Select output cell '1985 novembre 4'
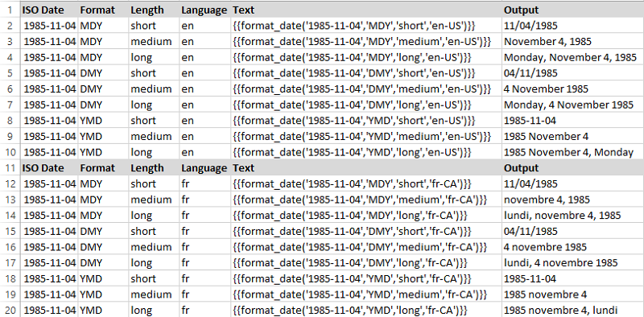Image resolution: width=644 pixels, height=317 pixels. point(572,294)
